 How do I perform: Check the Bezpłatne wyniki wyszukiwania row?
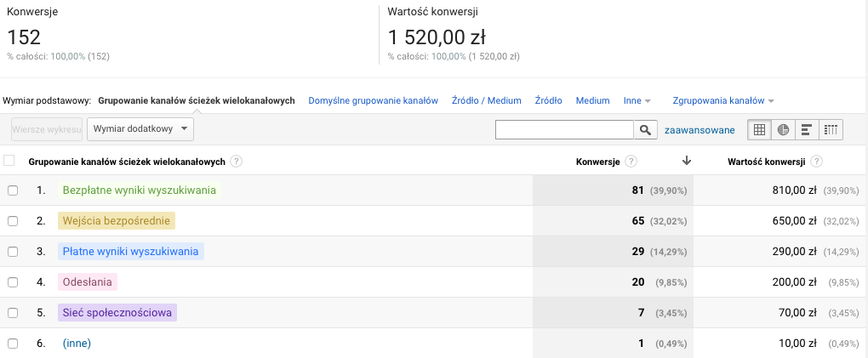click(13, 190)
